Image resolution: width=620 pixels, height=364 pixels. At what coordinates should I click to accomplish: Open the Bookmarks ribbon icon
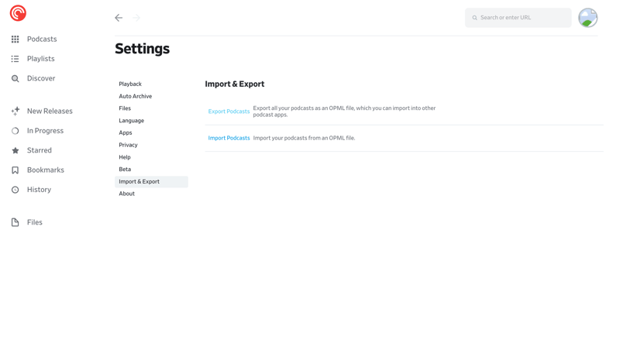click(x=15, y=170)
